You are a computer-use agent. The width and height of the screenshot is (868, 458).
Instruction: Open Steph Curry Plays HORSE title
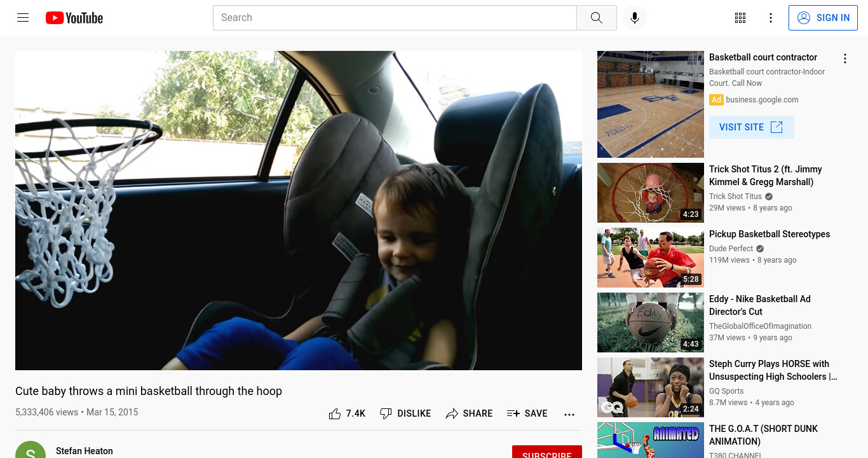click(773, 370)
